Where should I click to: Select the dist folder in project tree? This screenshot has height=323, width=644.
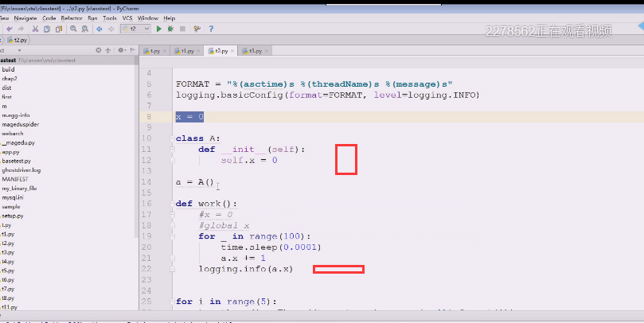point(6,88)
